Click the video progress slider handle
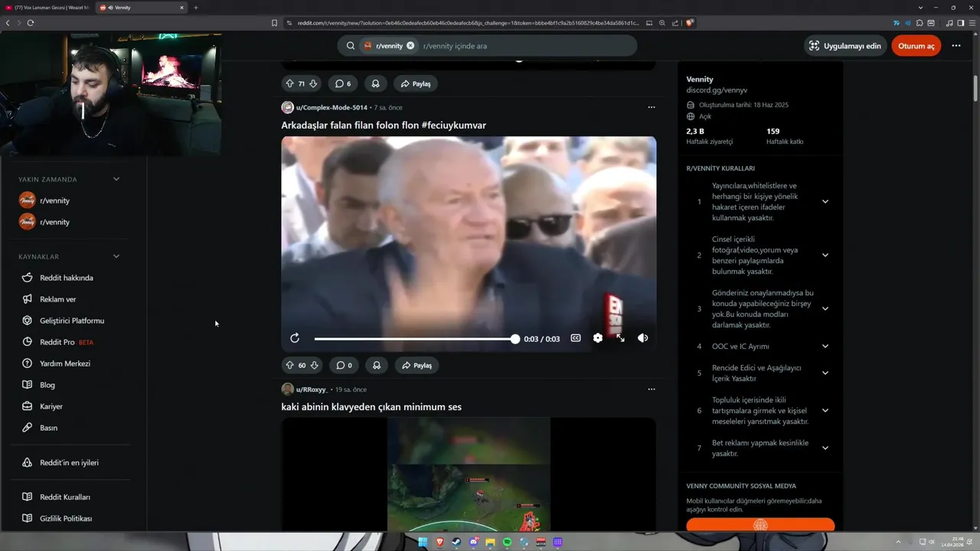980x551 pixels. pos(515,338)
